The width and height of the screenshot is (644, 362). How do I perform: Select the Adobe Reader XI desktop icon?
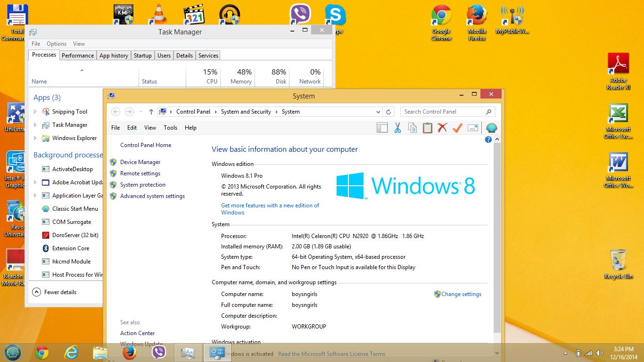[x=618, y=71]
